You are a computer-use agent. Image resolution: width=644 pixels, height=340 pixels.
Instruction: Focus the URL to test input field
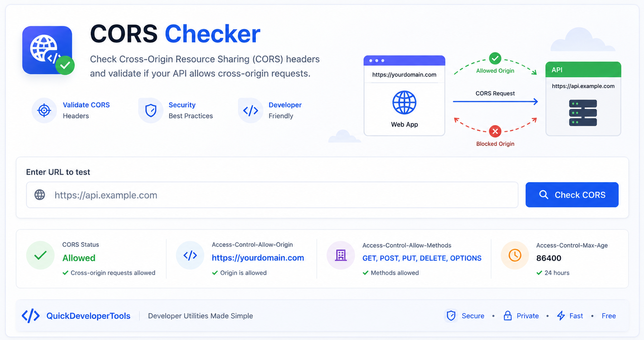click(x=272, y=195)
